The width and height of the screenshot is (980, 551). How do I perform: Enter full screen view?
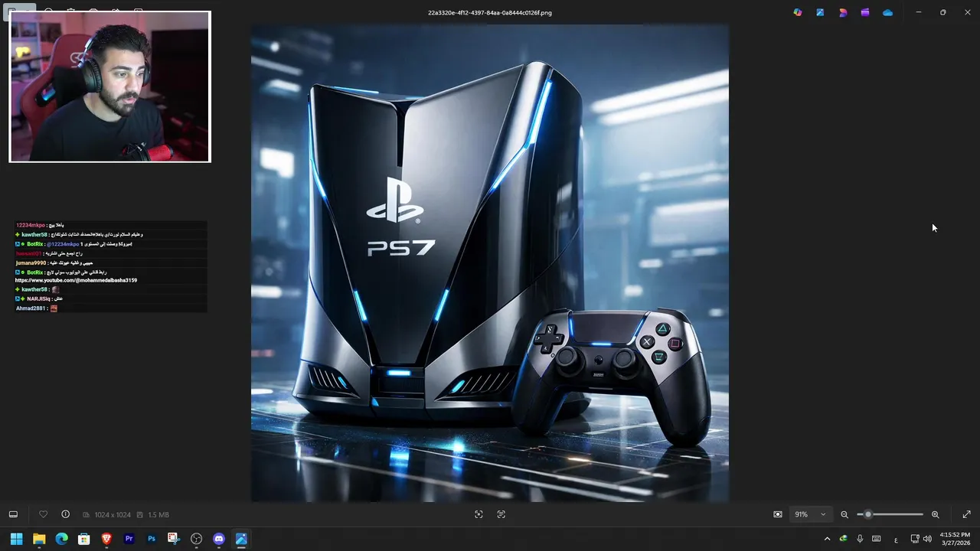point(966,514)
